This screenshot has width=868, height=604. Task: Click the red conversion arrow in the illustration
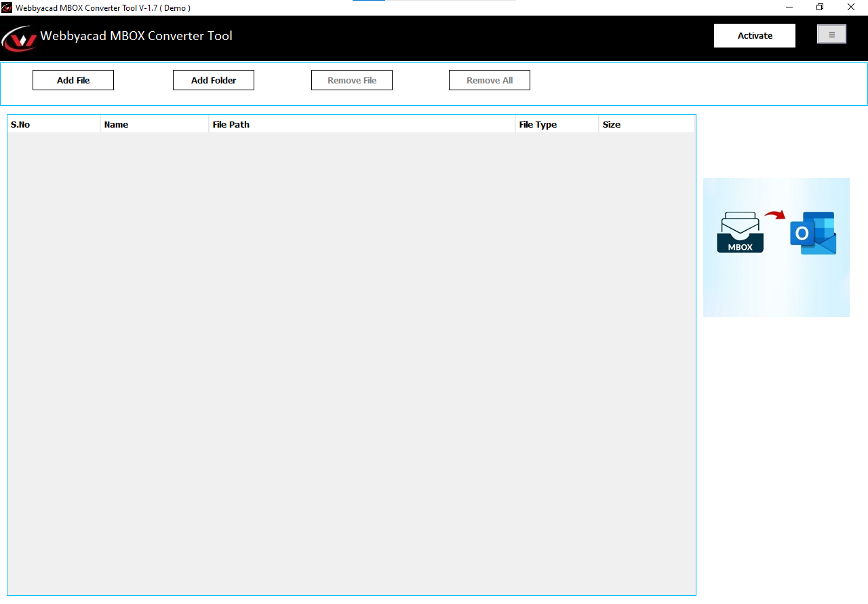pyautogui.click(x=777, y=214)
